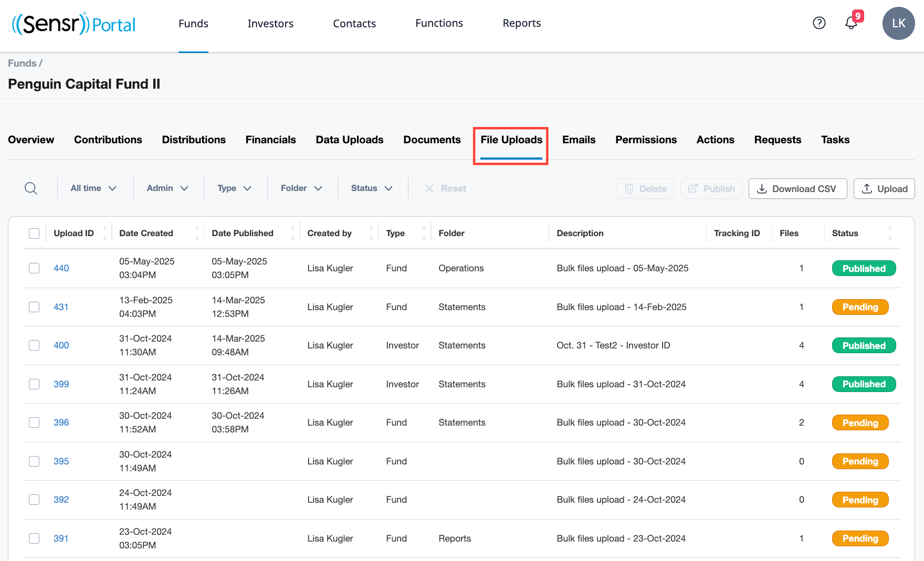The image size is (924, 561).
Task: Click the Sensr Portal logo
Action: pyautogui.click(x=73, y=24)
